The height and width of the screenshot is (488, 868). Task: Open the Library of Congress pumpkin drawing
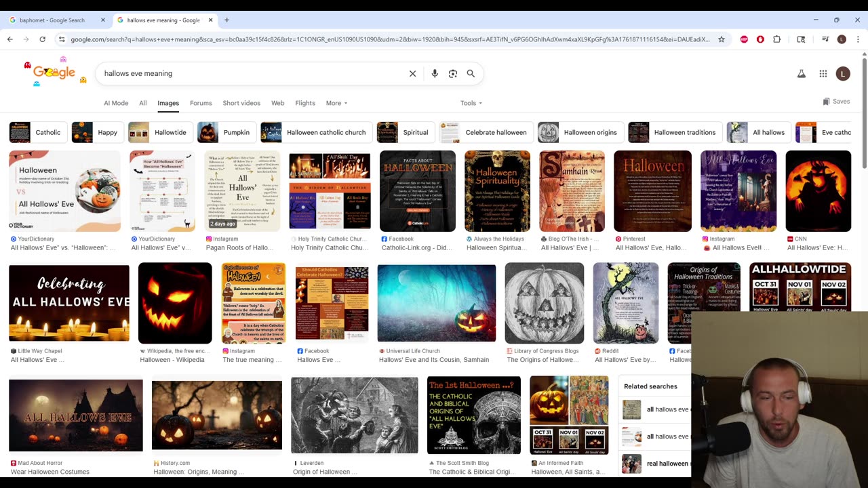(544, 303)
